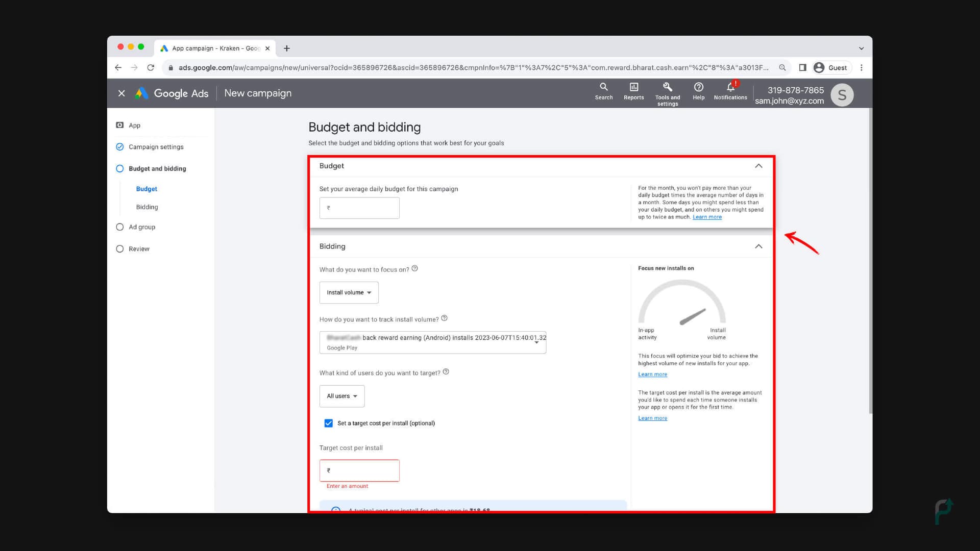The width and height of the screenshot is (980, 551).
Task: Select the Review radio button
Action: click(x=119, y=249)
